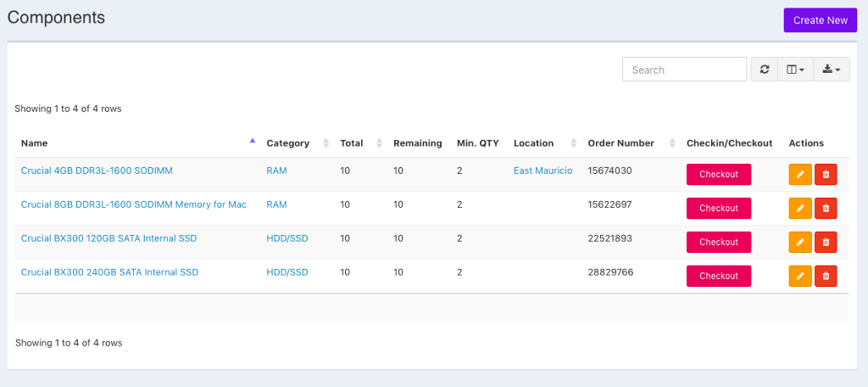Open the export data dropdown
The width and height of the screenshot is (868, 387).
(831, 70)
